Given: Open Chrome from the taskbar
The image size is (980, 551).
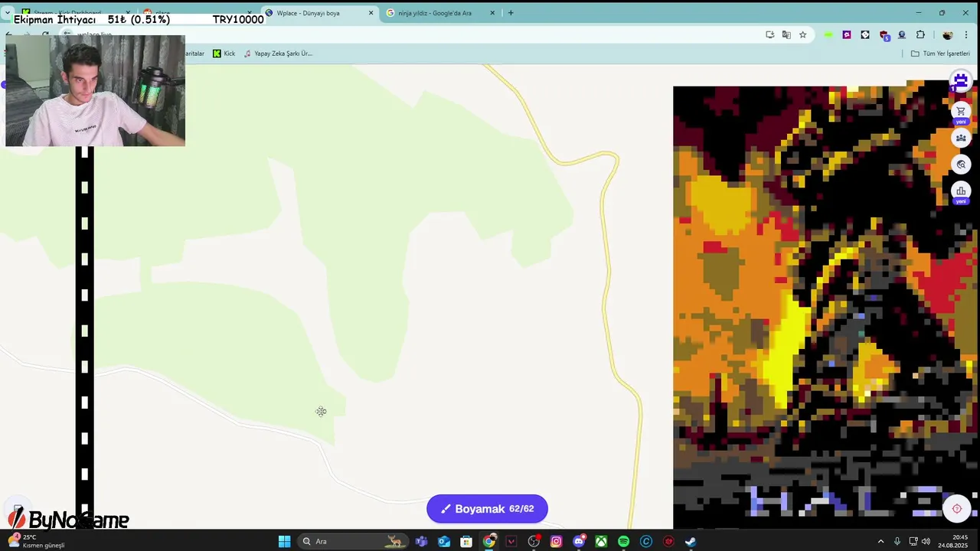Looking at the screenshot, I should (x=488, y=542).
